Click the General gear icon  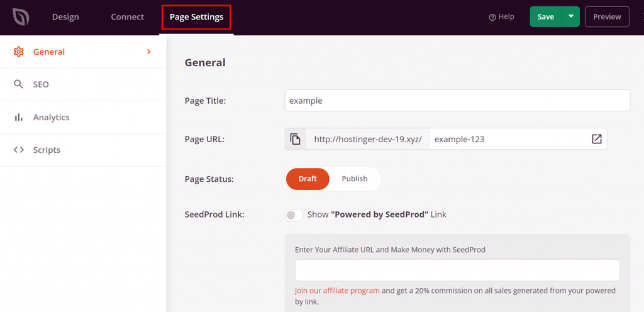tap(19, 52)
